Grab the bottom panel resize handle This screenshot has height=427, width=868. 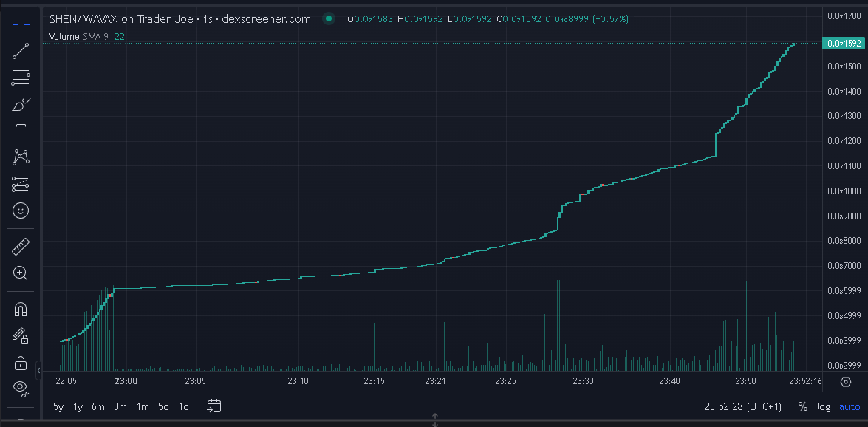pyautogui.click(x=435, y=420)
